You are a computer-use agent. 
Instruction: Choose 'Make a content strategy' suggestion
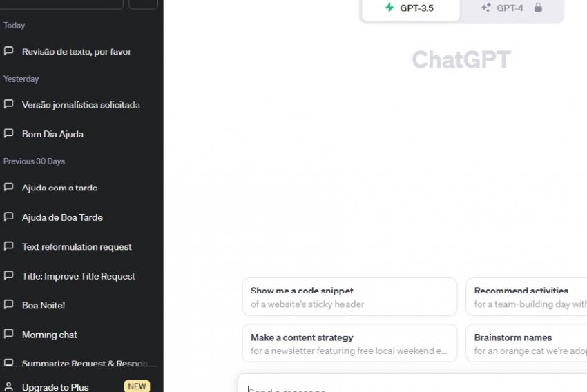pos(349,344)
